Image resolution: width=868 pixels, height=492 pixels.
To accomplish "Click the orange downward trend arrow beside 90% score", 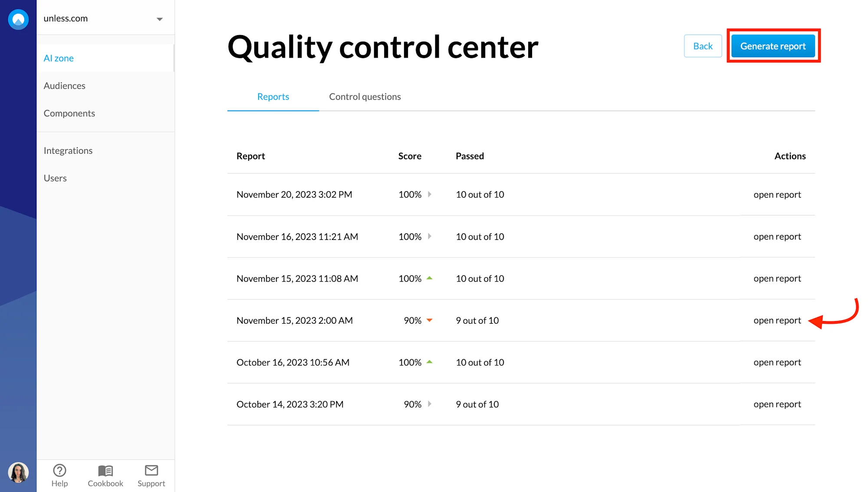I will tap(430, 320).
